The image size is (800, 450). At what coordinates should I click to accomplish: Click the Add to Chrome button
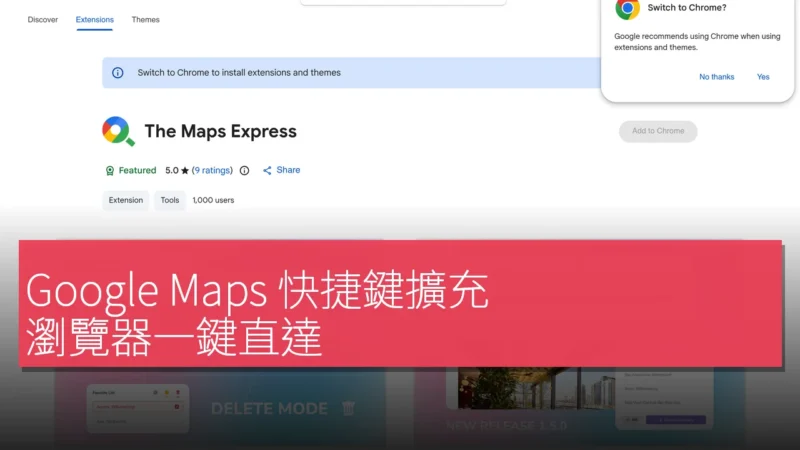pos(658,131)
